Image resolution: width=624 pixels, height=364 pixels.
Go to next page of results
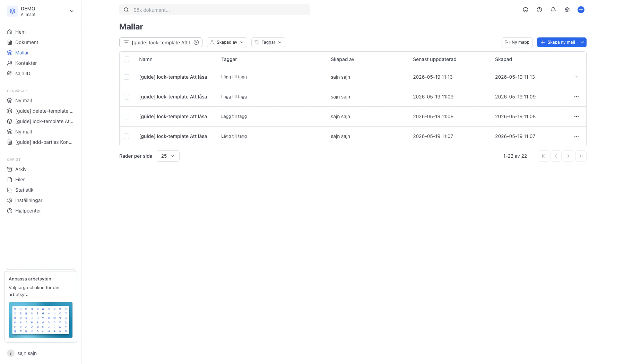coord(569,156)
